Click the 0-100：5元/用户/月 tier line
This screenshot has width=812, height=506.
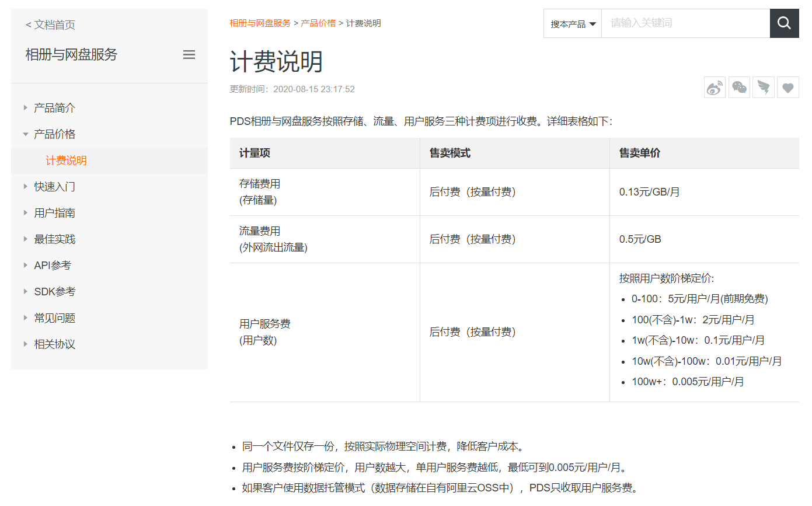pyautogui.click(x=699, y=299)
